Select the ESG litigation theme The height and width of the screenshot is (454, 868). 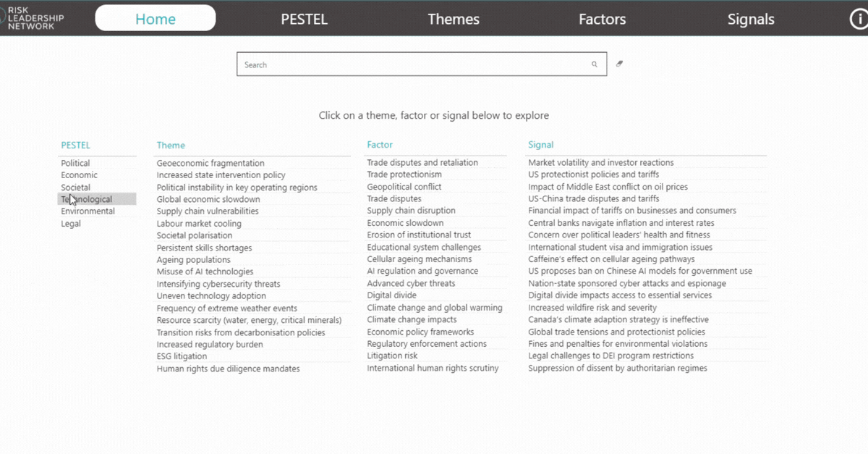pyautogui.click(x=182, y=356)
